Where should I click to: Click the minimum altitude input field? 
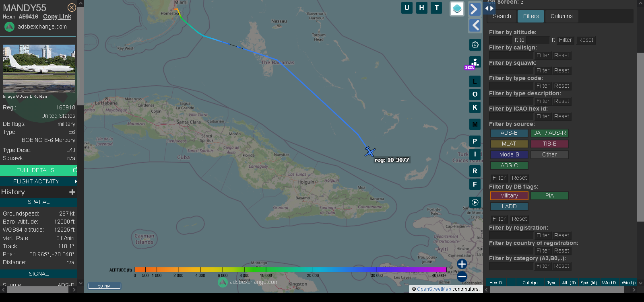pyautogui.click(x=501, y=40)
